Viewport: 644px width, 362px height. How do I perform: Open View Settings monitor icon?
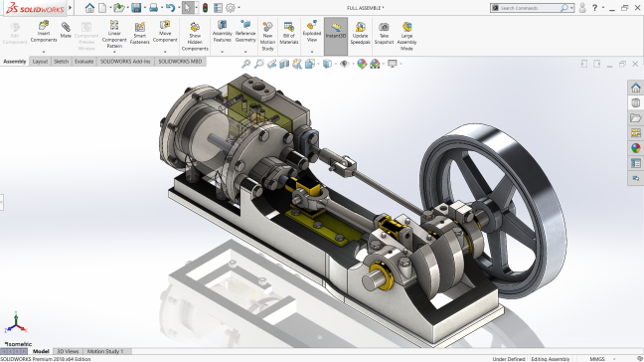pyautogui.click(x=393, y=64)
